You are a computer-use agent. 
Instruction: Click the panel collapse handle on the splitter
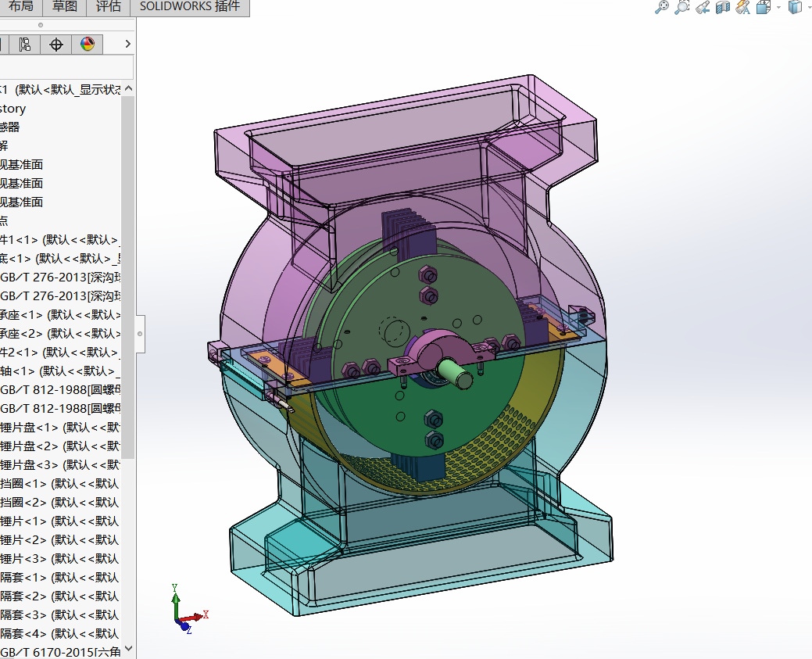pos(140,334)
